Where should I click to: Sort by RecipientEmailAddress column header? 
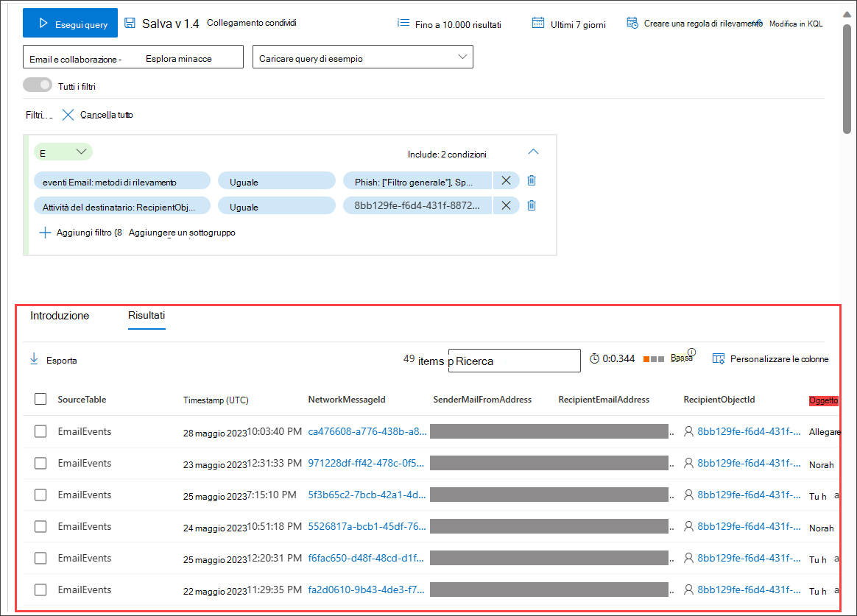tap(604, 400)
